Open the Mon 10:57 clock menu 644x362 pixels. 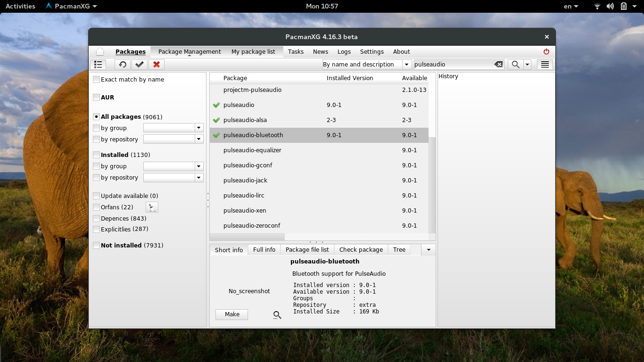point(322,6)
